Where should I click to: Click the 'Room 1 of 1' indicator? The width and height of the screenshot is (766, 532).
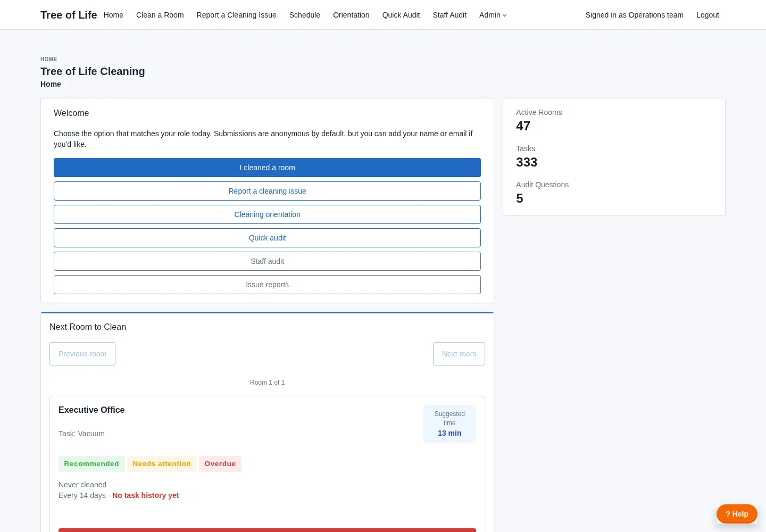267,383
